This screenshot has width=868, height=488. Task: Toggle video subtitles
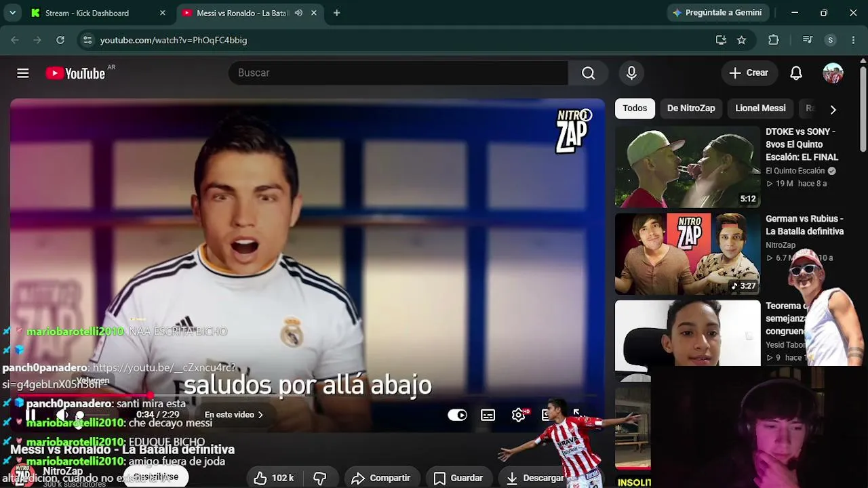(x=488, y=415)
